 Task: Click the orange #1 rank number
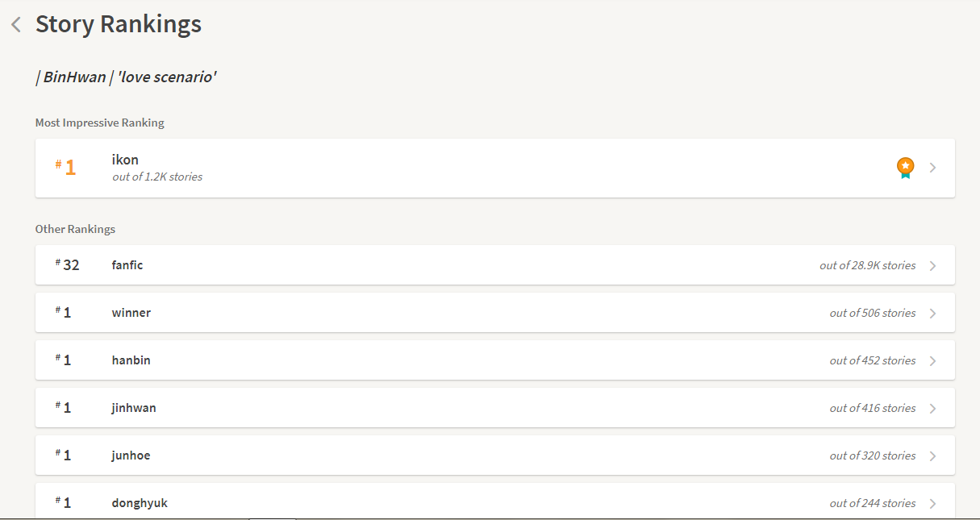point(66,167)
